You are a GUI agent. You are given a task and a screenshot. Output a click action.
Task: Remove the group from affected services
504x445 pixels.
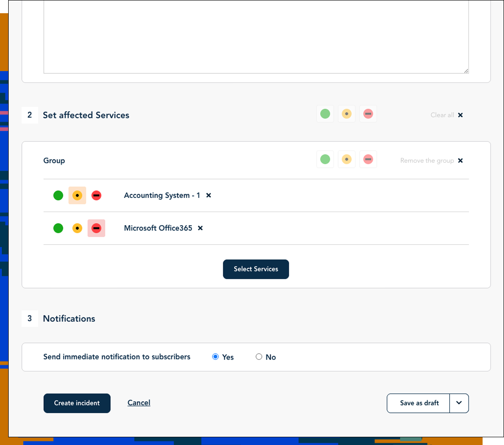(432, 160)
